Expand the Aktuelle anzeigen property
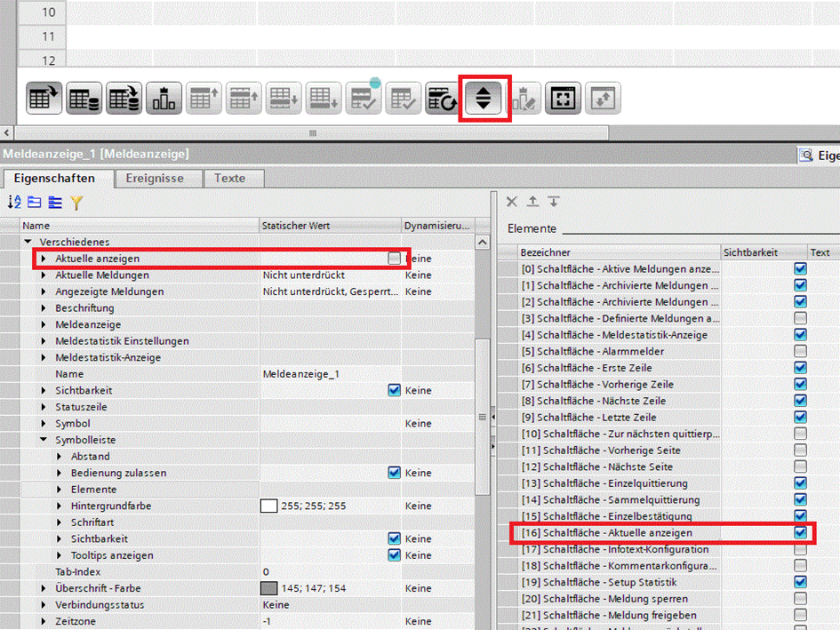 pos(44,259)
